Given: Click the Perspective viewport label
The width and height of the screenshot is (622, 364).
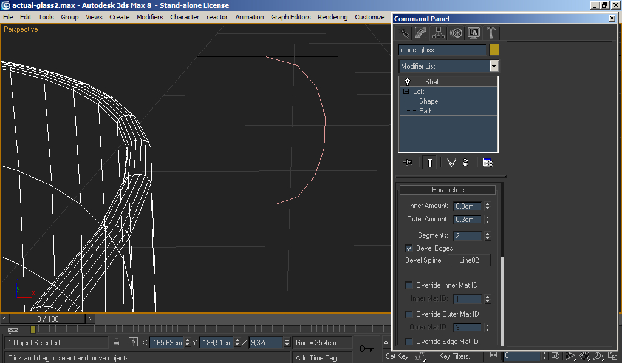Looking at the screenshot, I should tap(21, 29).
